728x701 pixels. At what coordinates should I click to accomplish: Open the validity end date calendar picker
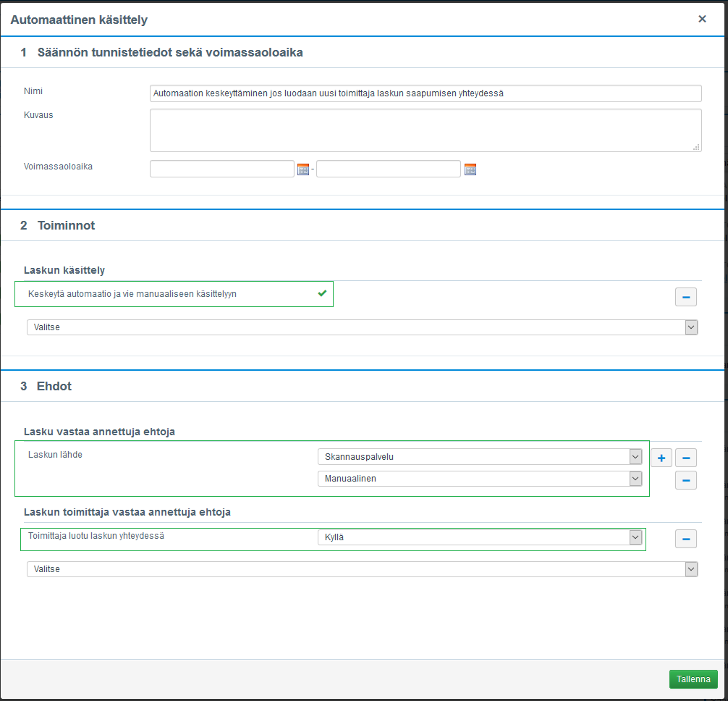[x=470, y=169]
